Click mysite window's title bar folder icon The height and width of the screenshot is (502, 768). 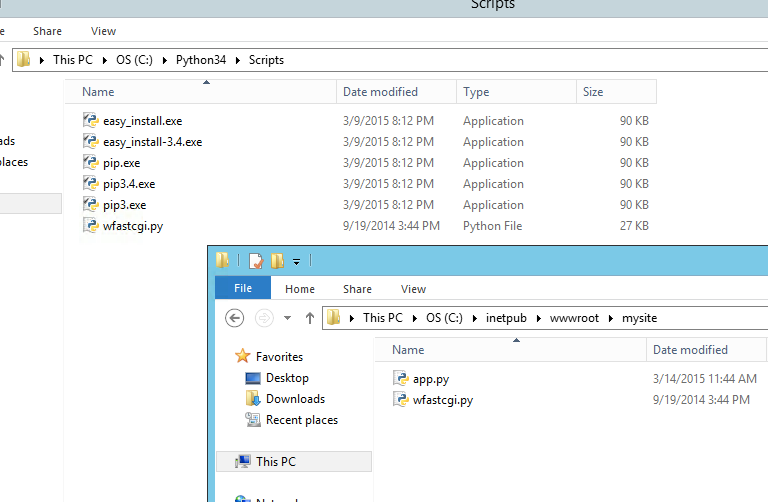222,261
